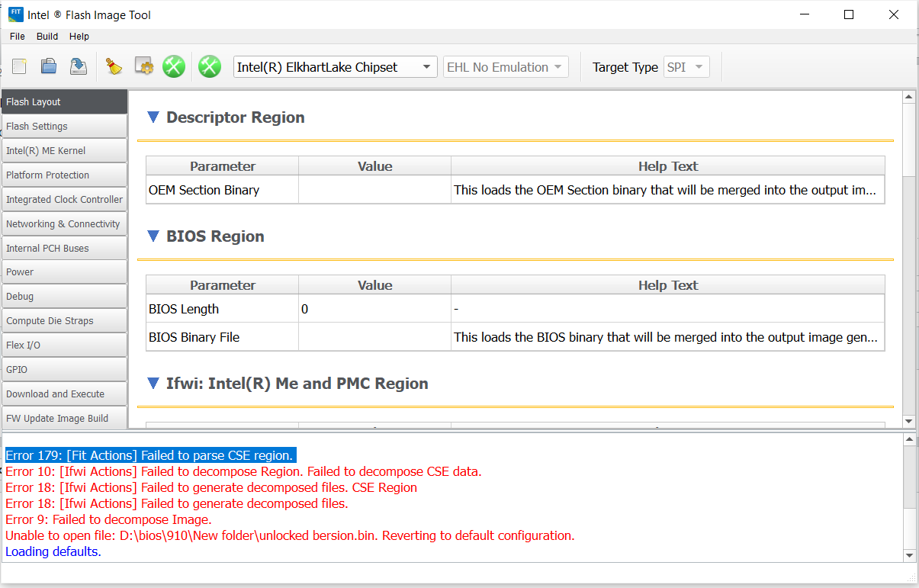
Task: Click the OEM Section Binary parameter cell
Action: (x=223, y=190)
